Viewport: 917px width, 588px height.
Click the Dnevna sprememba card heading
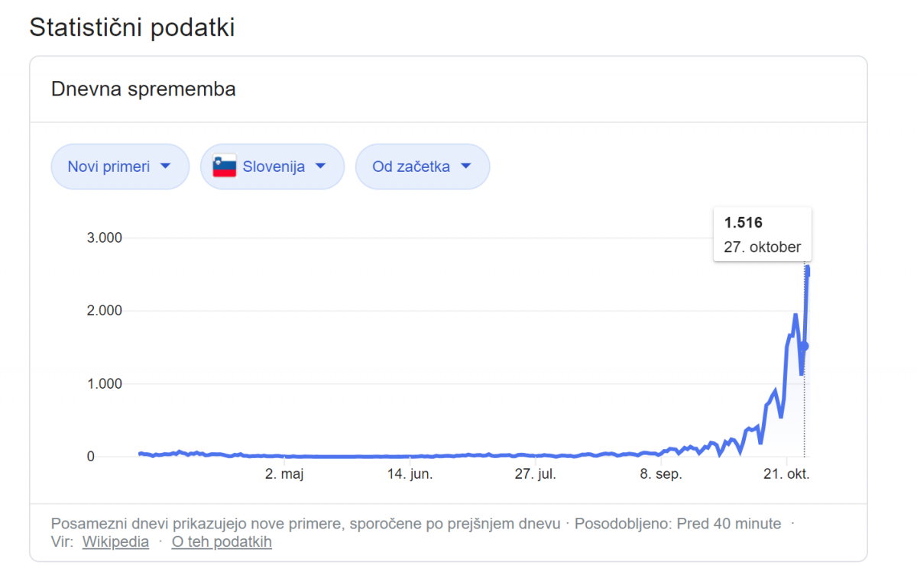pyautogui.click(x=143, y=89)
